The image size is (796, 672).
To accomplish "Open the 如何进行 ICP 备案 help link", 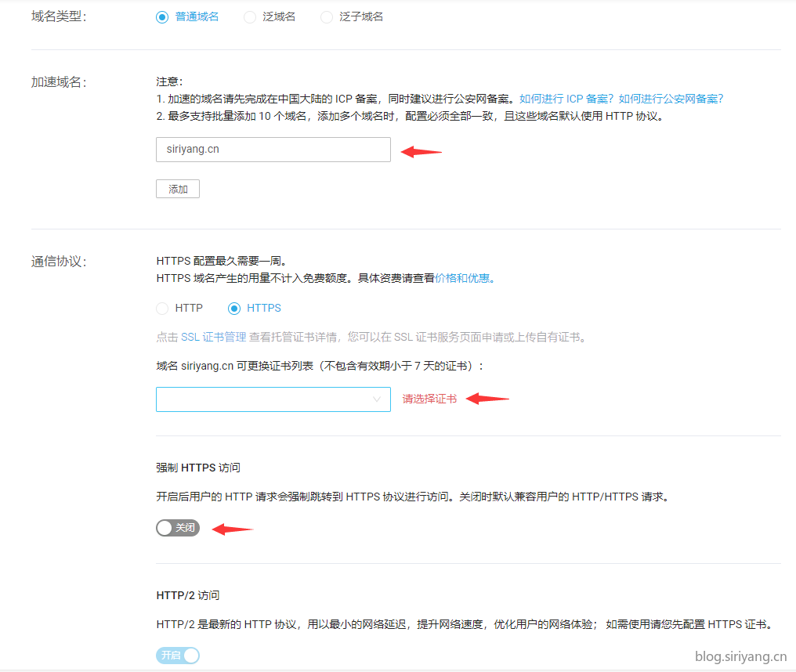I will (567, 99).
